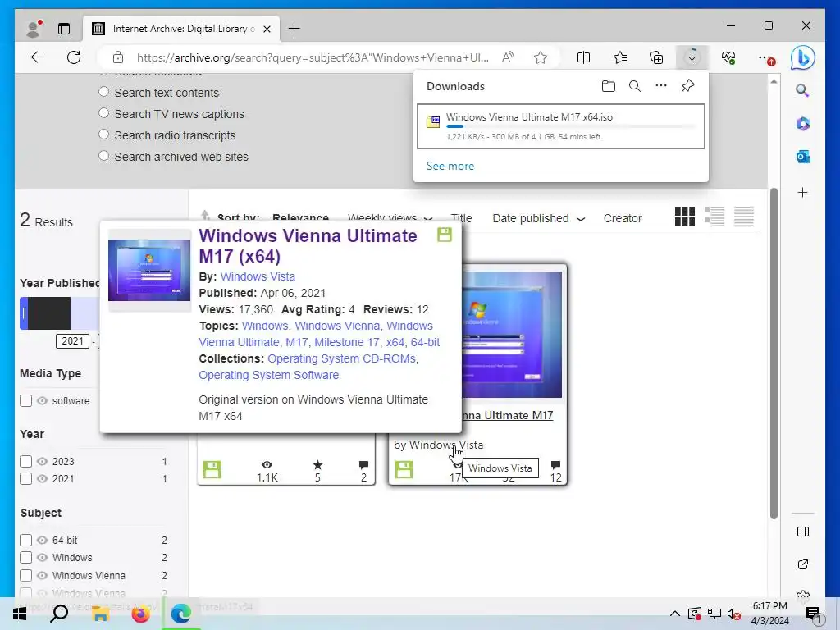The image size is (840, 630).
Task: Open the Edge profile icon
Action: (34, 29)
